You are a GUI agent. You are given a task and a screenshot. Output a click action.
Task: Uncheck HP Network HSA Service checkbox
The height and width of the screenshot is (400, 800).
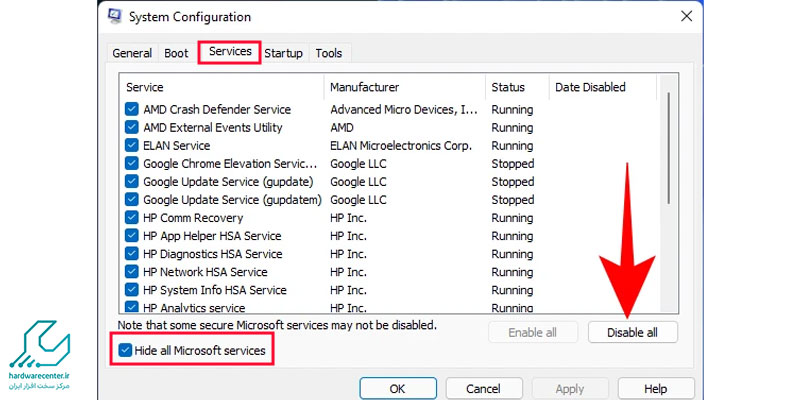coord(132,272)
